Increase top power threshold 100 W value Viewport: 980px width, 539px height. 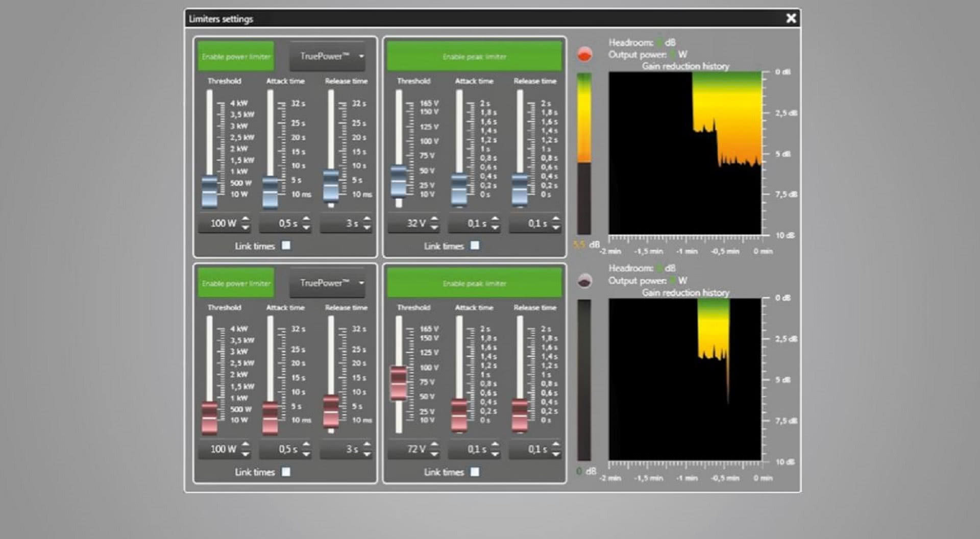[246, 219]
